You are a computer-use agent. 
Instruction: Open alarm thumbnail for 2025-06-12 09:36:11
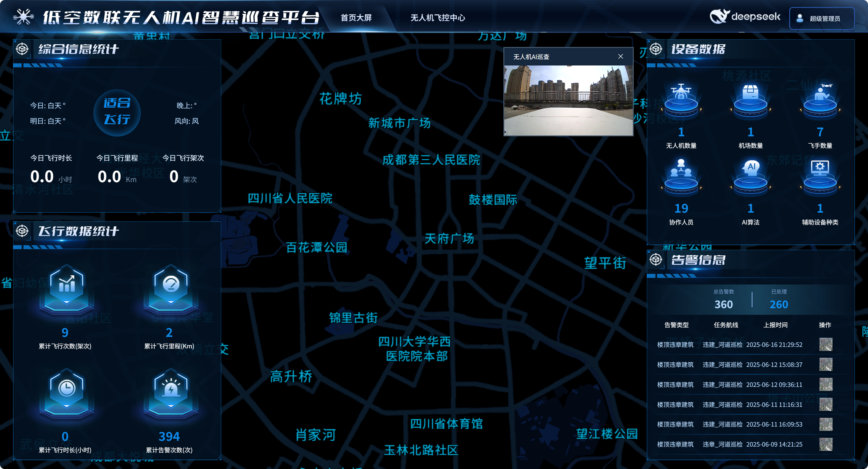(826, 384)
